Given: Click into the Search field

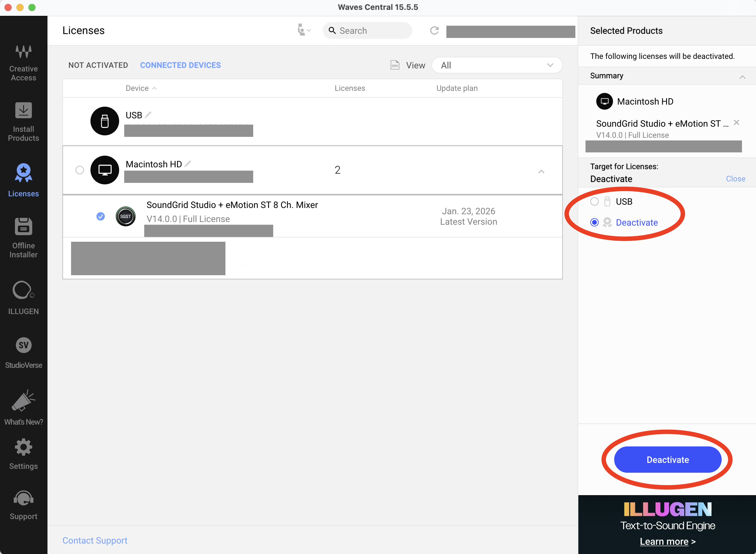Looking at the screenshot, I should pos(367,30).
